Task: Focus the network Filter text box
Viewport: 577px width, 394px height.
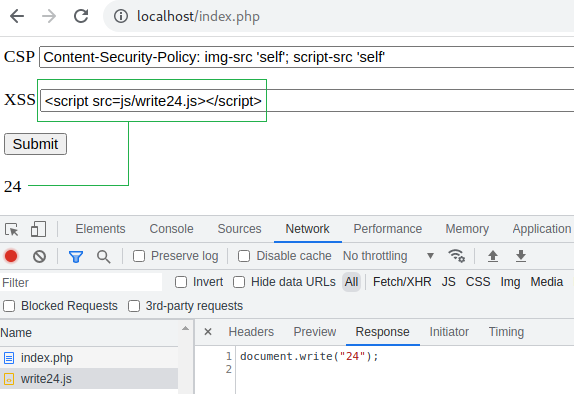Action: coord(81,283)
